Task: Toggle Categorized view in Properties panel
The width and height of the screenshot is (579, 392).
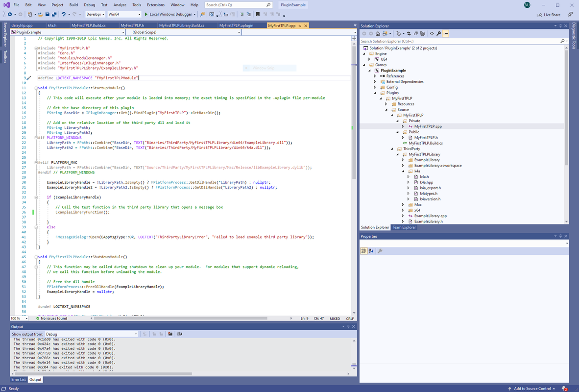Action: 364,251
